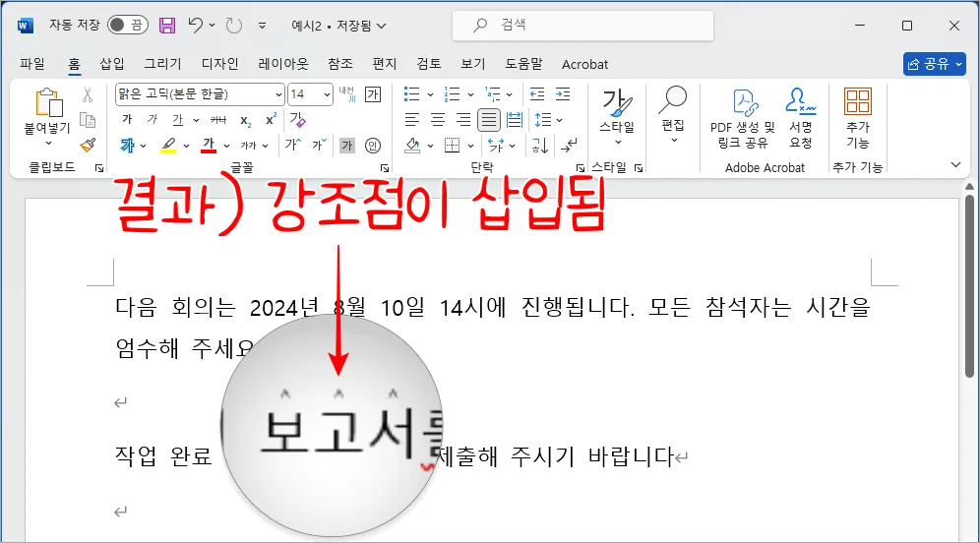980x543 pixels.
Task: Switch to the 그리기 tab
Action: point(162,64)
